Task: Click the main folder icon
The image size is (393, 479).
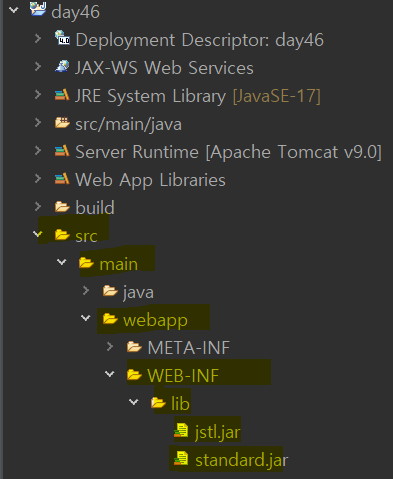Action: point(86,263)
